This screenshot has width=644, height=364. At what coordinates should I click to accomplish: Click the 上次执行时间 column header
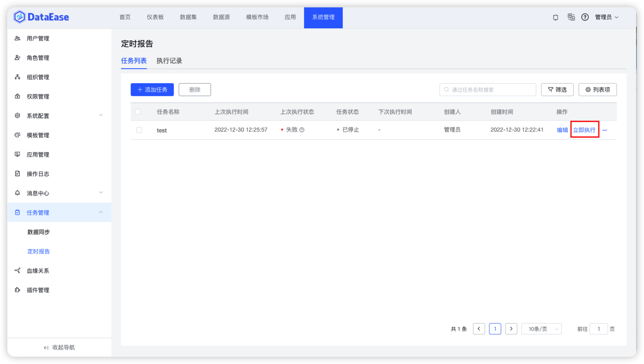[x=231, y=112]
